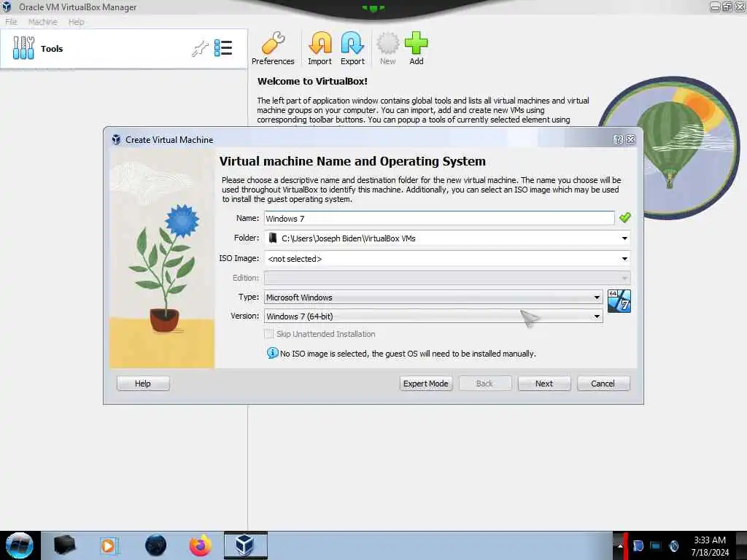Click the New machine toolbar icon

388,48
